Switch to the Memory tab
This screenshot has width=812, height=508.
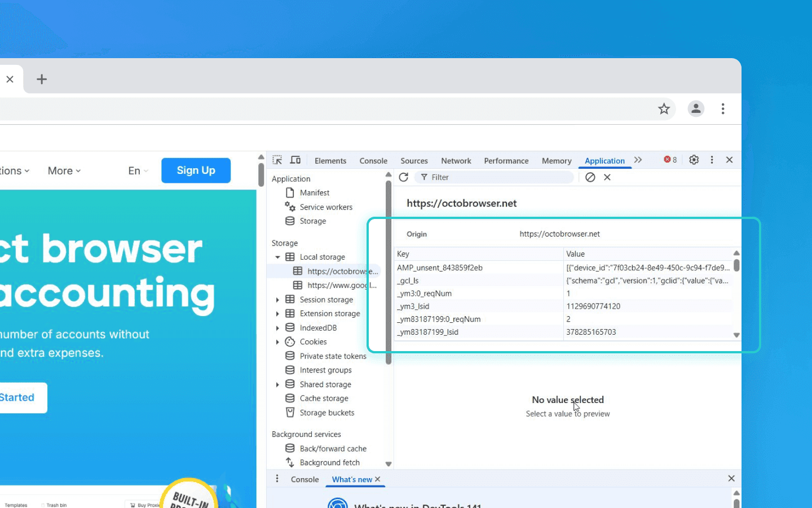tap(557, 161)
